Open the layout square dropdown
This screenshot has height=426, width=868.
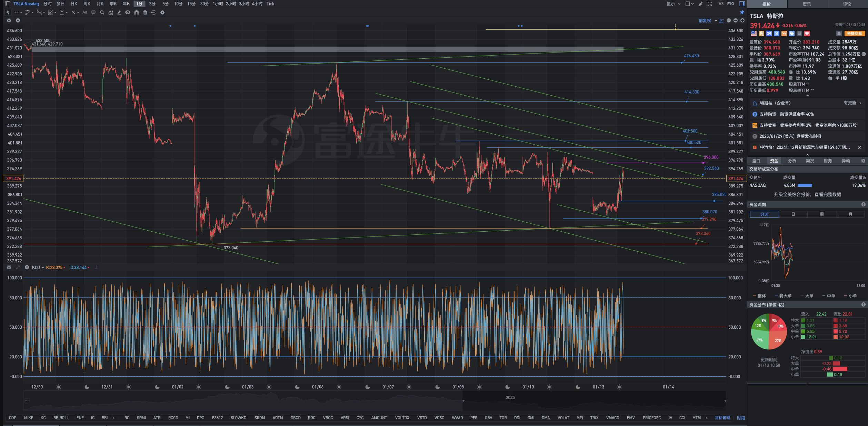689,4
